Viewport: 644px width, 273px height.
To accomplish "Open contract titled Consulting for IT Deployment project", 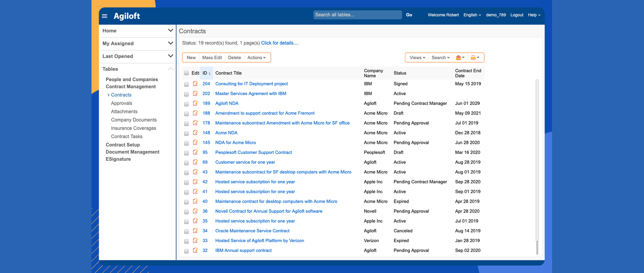I will (251, 84).
